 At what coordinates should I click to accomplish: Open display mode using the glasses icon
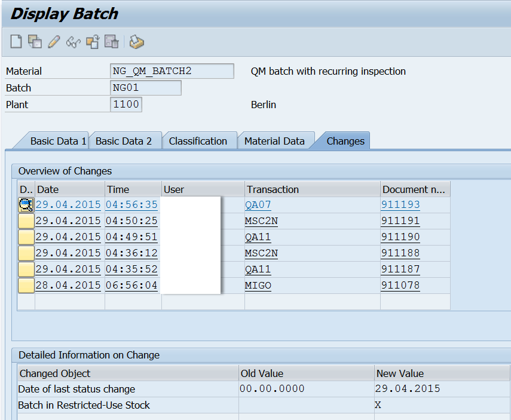pos(73,42)
